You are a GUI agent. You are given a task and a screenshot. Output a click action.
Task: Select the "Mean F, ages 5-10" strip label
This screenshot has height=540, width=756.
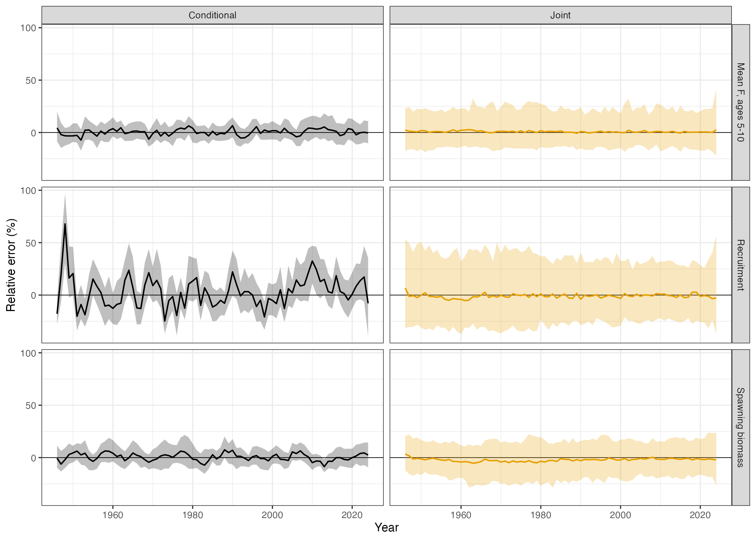741,102
